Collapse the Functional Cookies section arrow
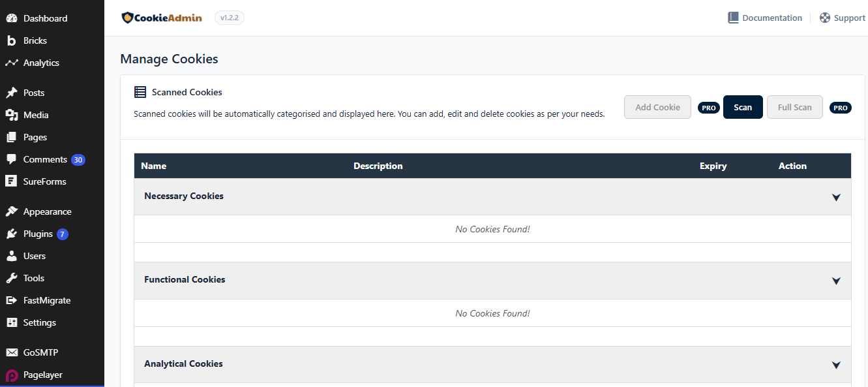The height and width of the screenshot is (387, 868). pos(836,281)
